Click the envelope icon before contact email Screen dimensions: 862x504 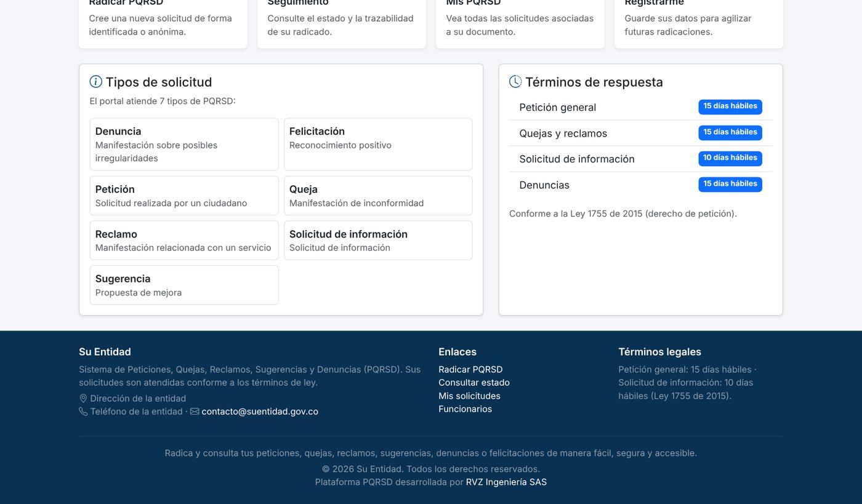(x=195, y=412)
